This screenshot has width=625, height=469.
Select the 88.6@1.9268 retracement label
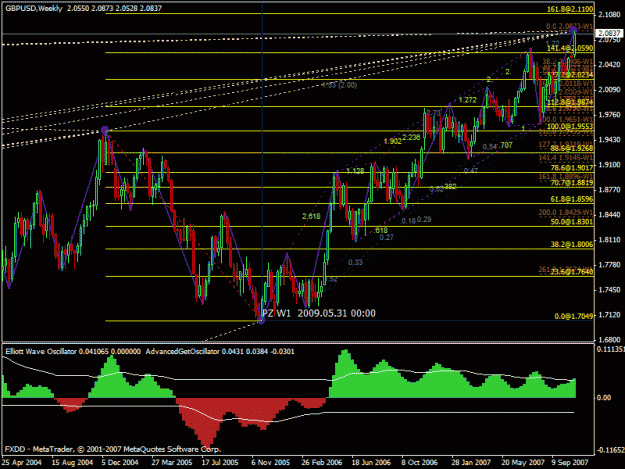pos(572,148)
